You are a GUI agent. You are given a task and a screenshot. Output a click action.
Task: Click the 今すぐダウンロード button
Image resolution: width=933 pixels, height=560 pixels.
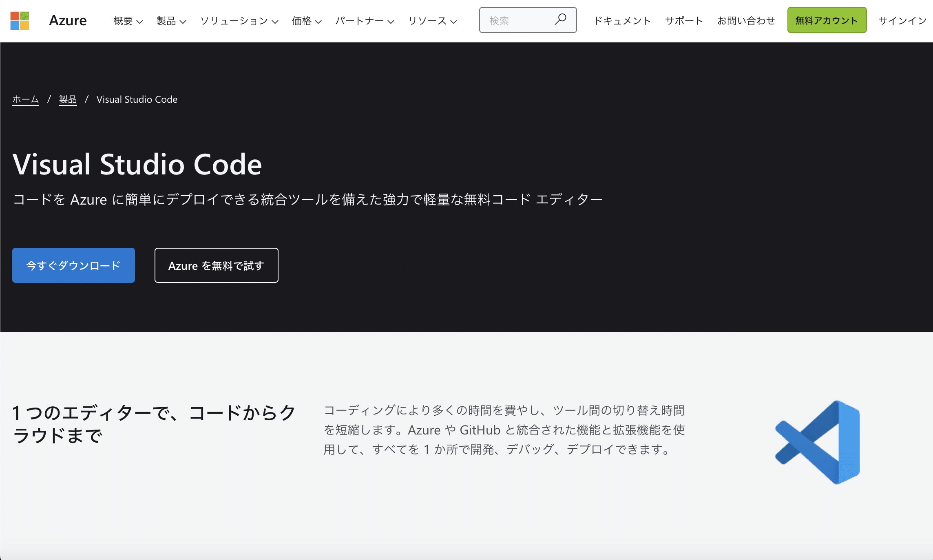point(73,265)
